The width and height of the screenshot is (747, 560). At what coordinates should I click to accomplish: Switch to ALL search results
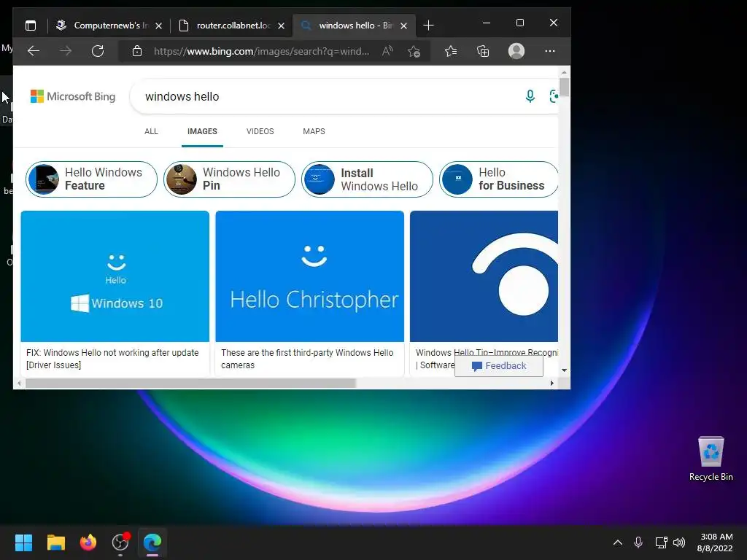click(151, 131)
